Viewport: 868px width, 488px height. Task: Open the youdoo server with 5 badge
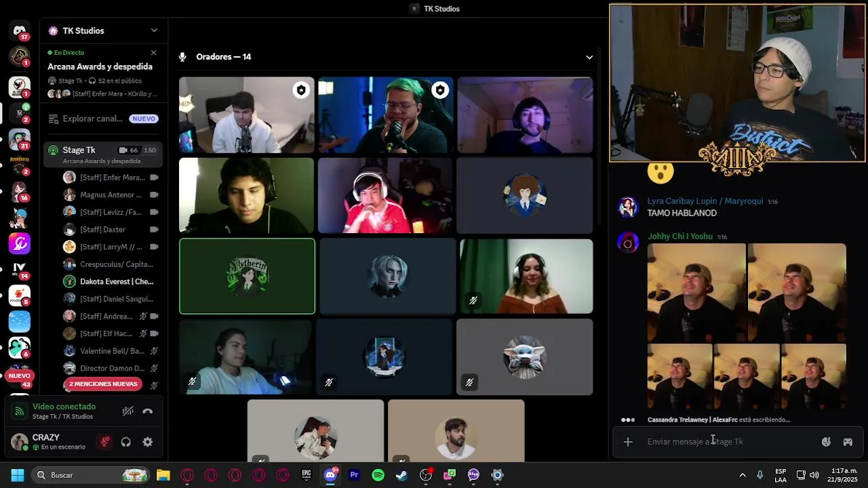(19, 296)
